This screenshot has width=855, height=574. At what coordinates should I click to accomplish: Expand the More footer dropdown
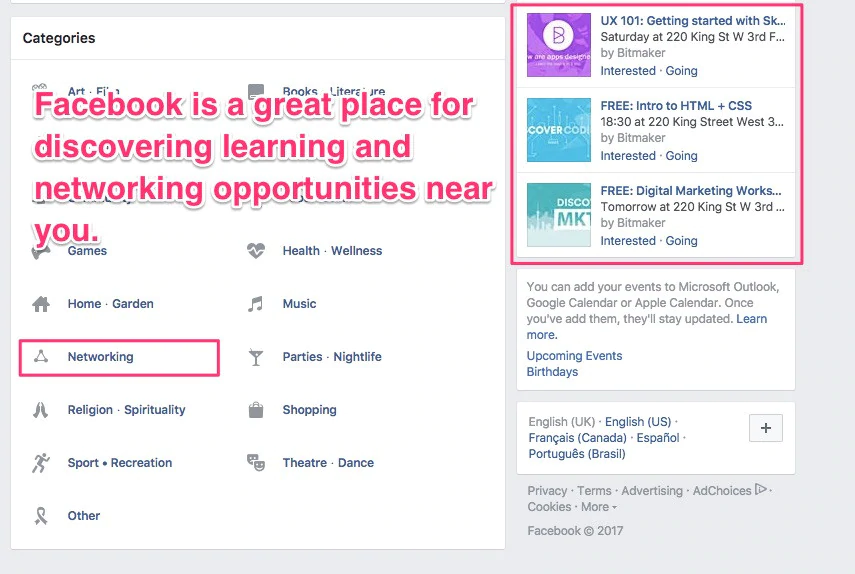pyautogui.click(x=599, y=507)
